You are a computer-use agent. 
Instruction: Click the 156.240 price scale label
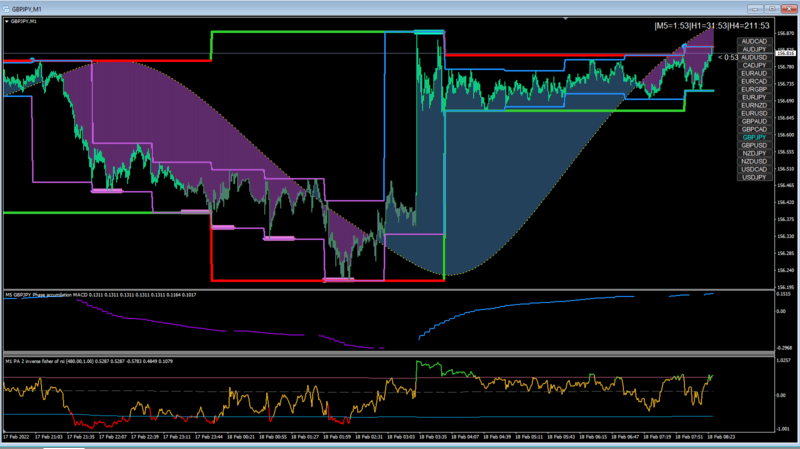coord(786,270)
